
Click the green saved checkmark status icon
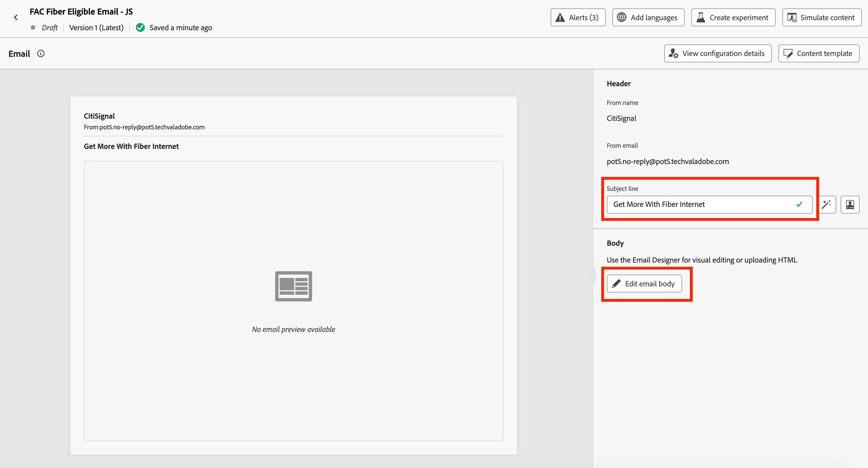(140, 28)
